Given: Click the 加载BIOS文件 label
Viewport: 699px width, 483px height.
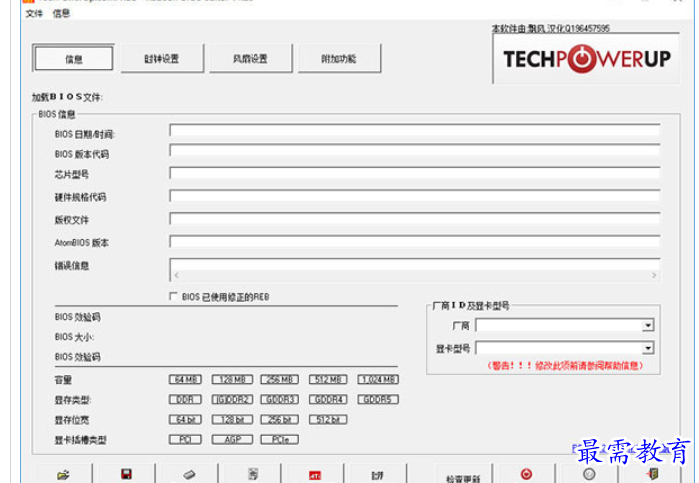Looking at the screenshot, I should (x=67, y=97).
